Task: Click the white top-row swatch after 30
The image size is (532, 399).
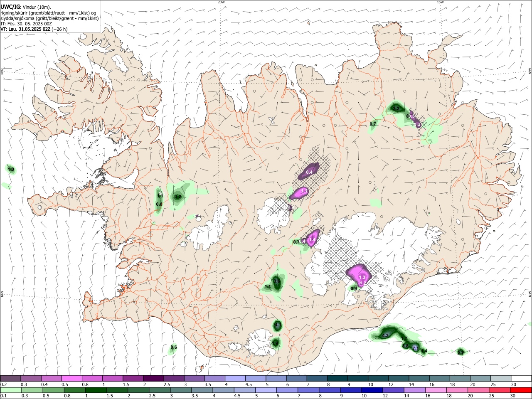Action: pos(522,379)
